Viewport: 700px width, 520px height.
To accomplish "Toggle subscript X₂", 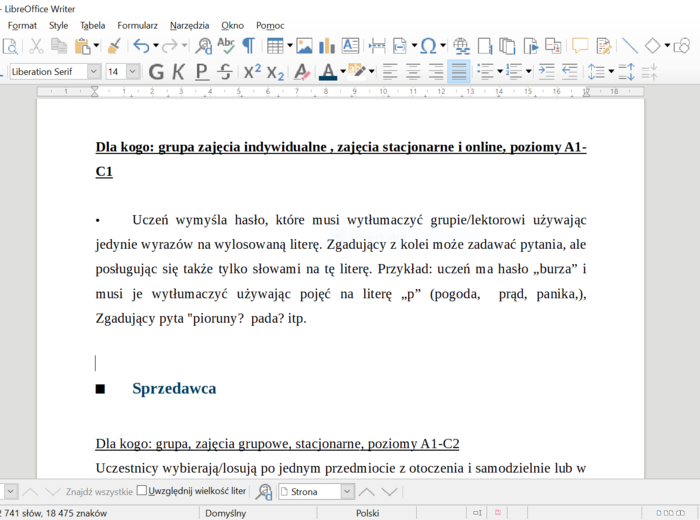I will pyautogui.click(x=275, y=72).
